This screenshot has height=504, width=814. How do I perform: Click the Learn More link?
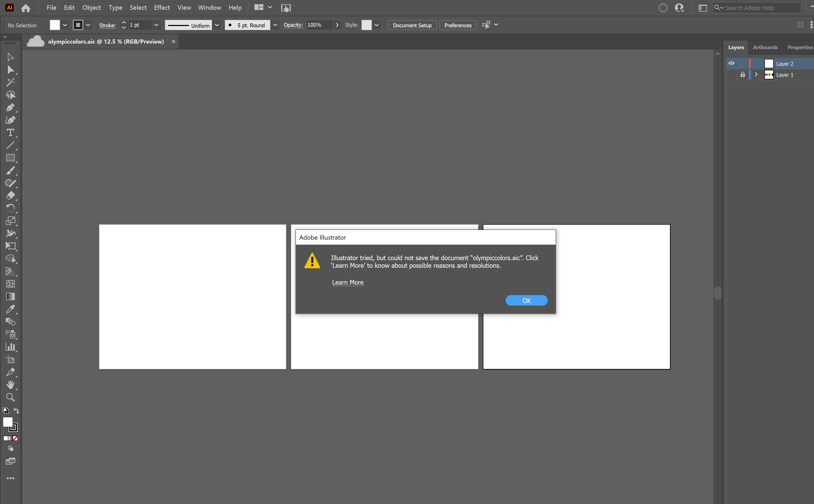[347, 282]
